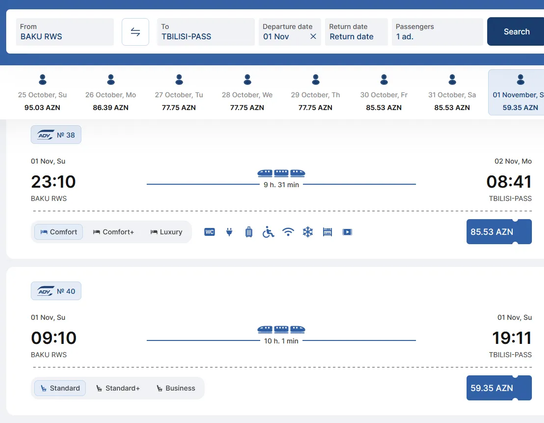Edit the To station field TBILISI-PASS

(206, 32)
